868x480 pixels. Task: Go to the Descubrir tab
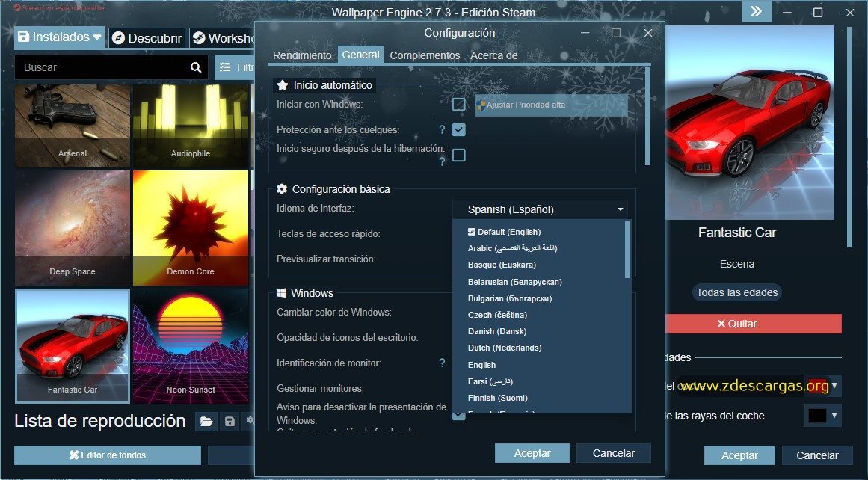click(x=147, y=37)
